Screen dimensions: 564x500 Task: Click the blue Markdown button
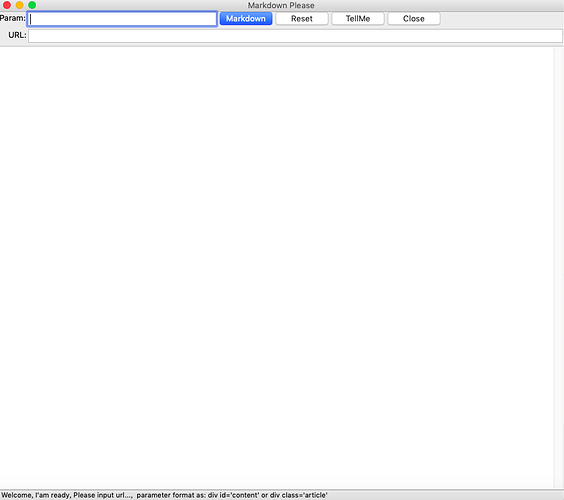pyautogui.click(x=246, y=19)
